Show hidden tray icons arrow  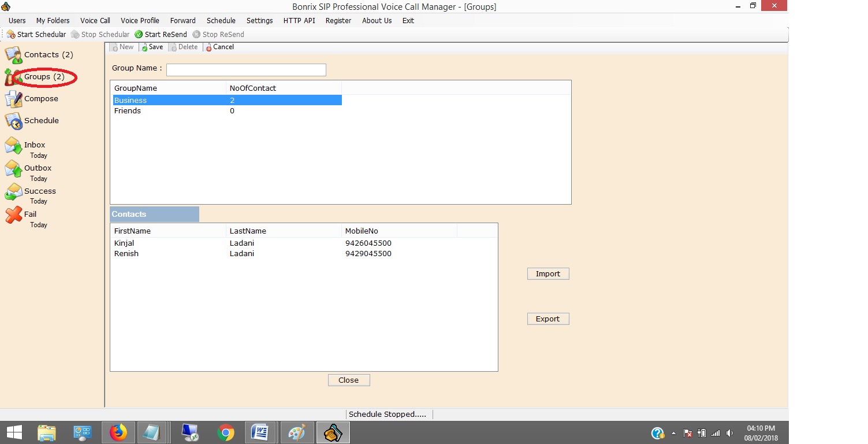pos(673,433)
